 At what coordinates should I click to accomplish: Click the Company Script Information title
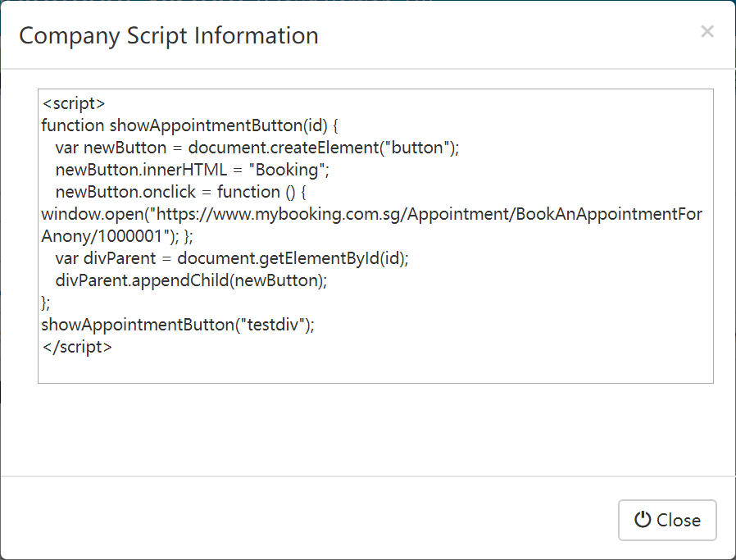coord(169,36)
